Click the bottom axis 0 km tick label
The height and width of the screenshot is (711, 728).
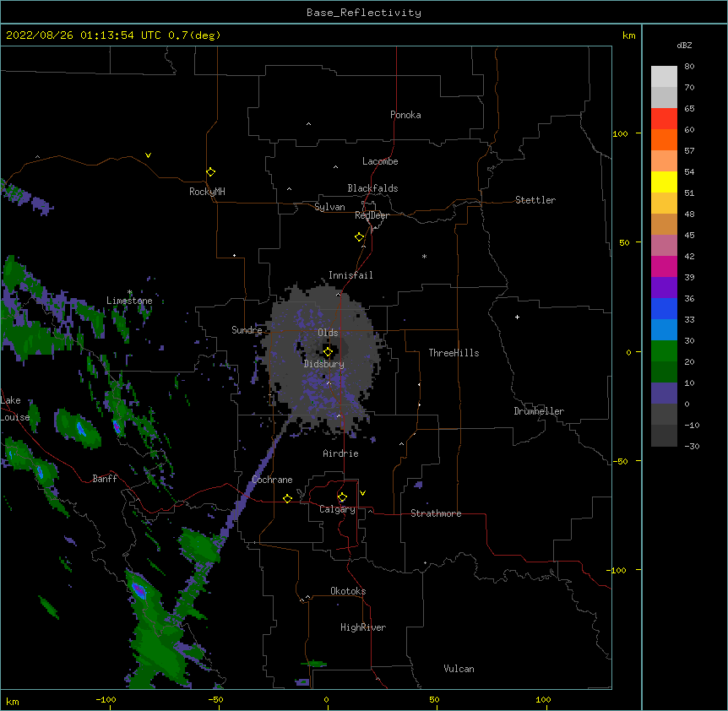coord(326,700)
